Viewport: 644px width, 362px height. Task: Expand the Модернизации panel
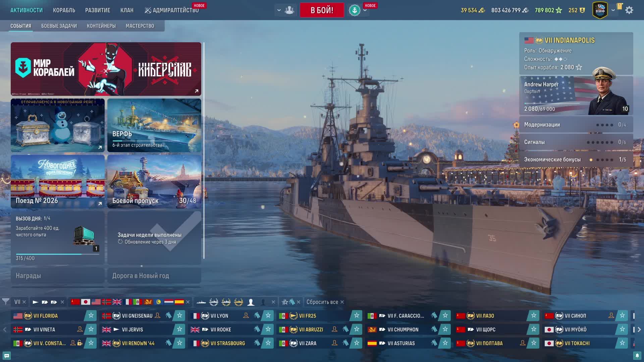click(576, 125)
